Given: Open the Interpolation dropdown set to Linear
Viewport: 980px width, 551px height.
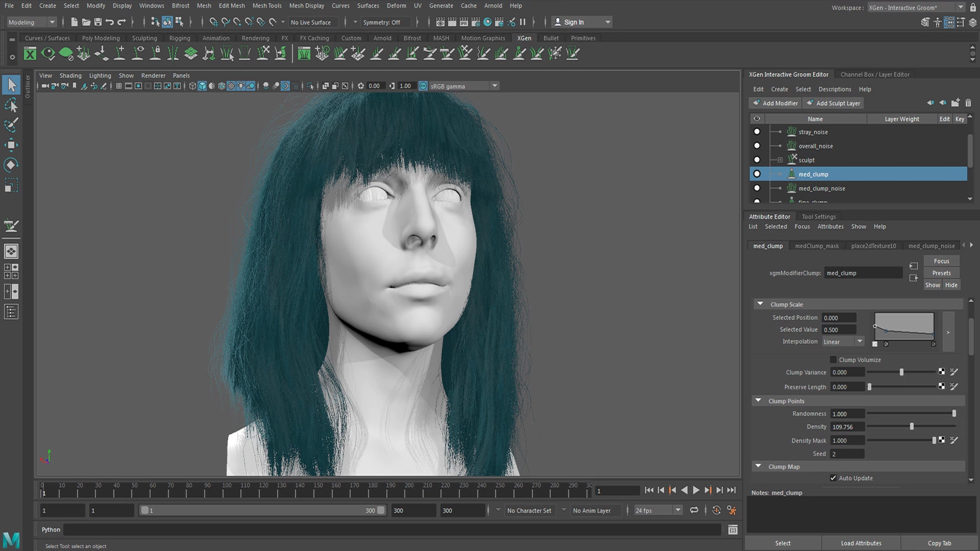Looking at the screenshot, I should 860,341.
